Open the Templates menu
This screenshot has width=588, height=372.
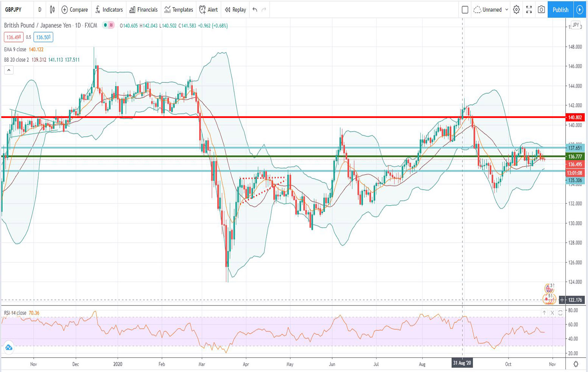(178, 10)
